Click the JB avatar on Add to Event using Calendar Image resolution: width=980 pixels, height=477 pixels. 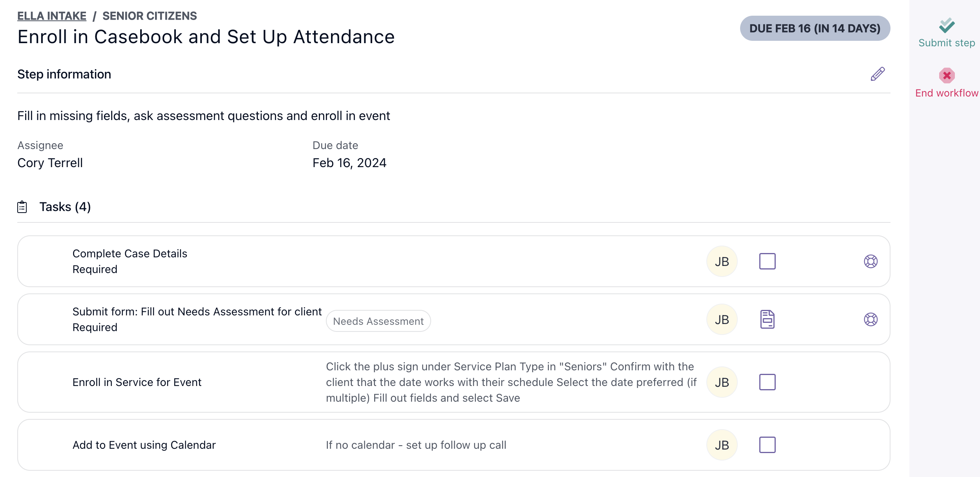(722, 444)
